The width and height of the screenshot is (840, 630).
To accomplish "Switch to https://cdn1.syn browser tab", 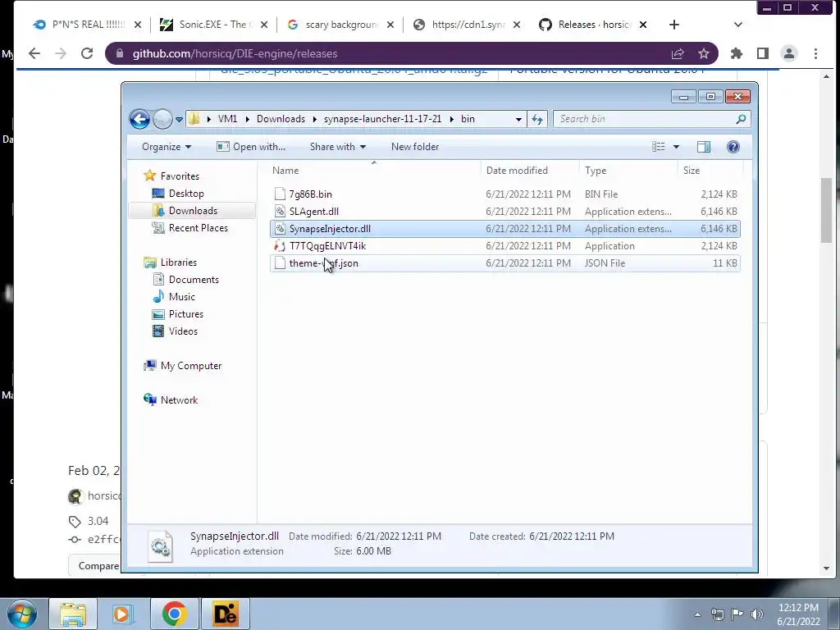I will [466, 25].
